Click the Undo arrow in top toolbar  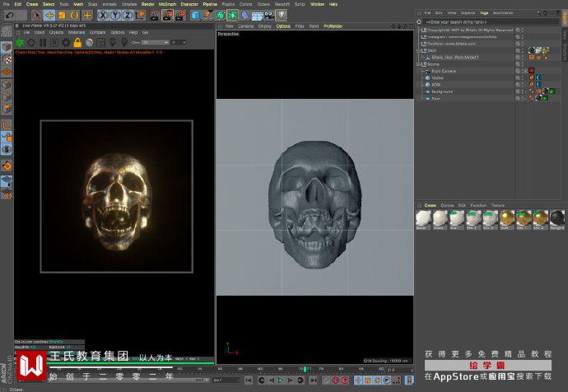(9, 15)
